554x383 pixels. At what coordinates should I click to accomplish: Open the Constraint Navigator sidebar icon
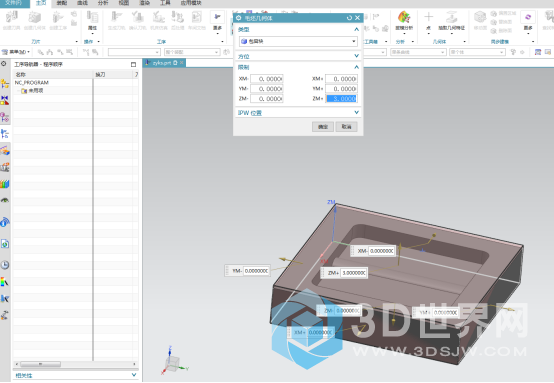pyautogui.click(x=5, y=100)
